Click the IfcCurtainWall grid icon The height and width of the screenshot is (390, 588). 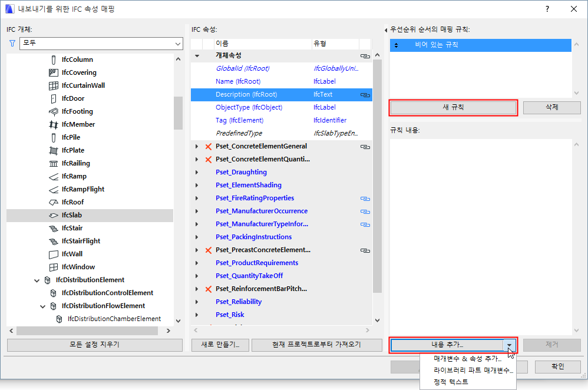click(x=54, y=85)
